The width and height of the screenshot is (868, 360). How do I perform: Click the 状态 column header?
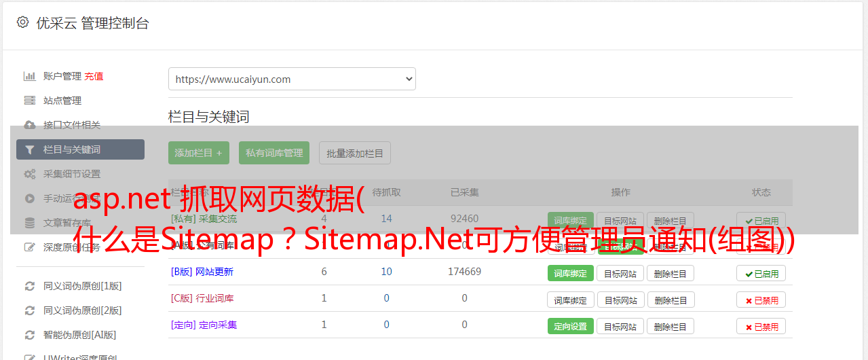(761, 192)
